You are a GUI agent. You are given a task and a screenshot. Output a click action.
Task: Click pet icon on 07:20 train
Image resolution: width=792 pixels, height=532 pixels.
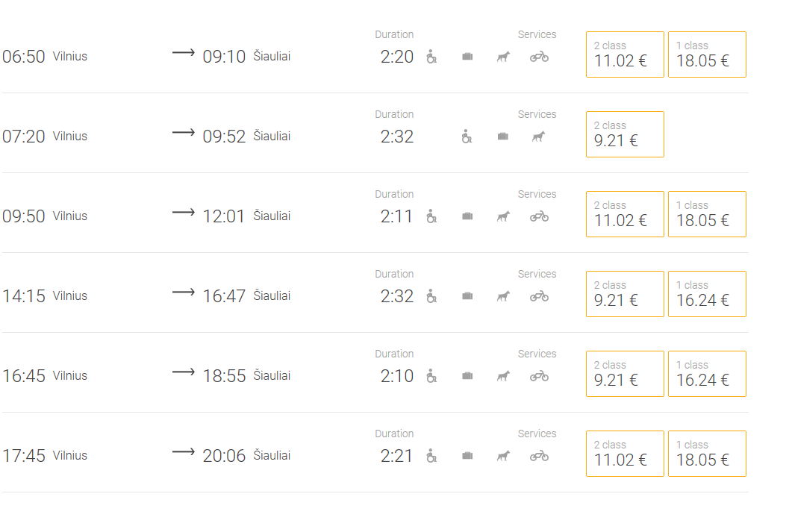click(x=538, y=137)
